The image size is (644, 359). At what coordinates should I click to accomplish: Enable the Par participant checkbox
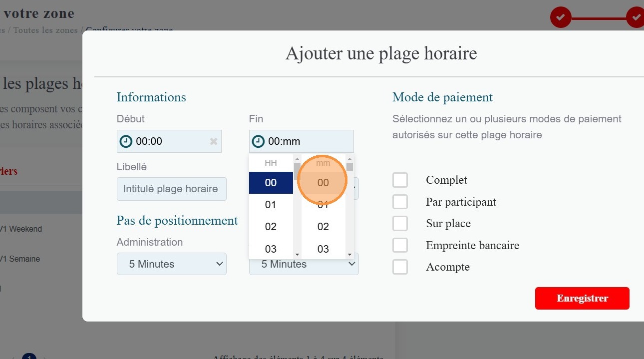400,202
